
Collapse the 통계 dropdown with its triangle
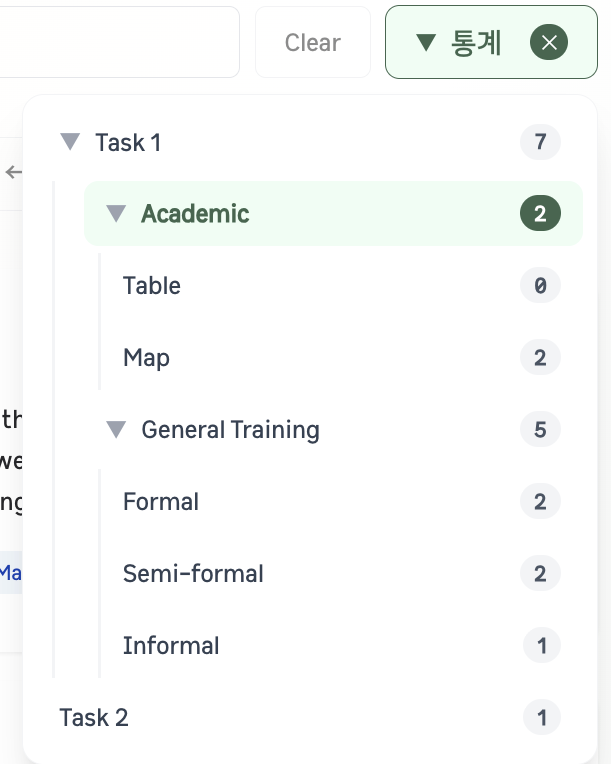(x=426, y=42)
